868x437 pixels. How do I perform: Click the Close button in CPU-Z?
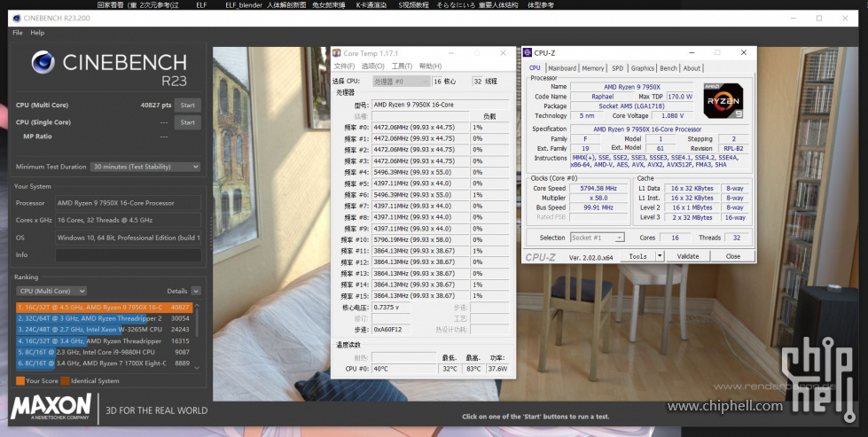coord(733,256)
